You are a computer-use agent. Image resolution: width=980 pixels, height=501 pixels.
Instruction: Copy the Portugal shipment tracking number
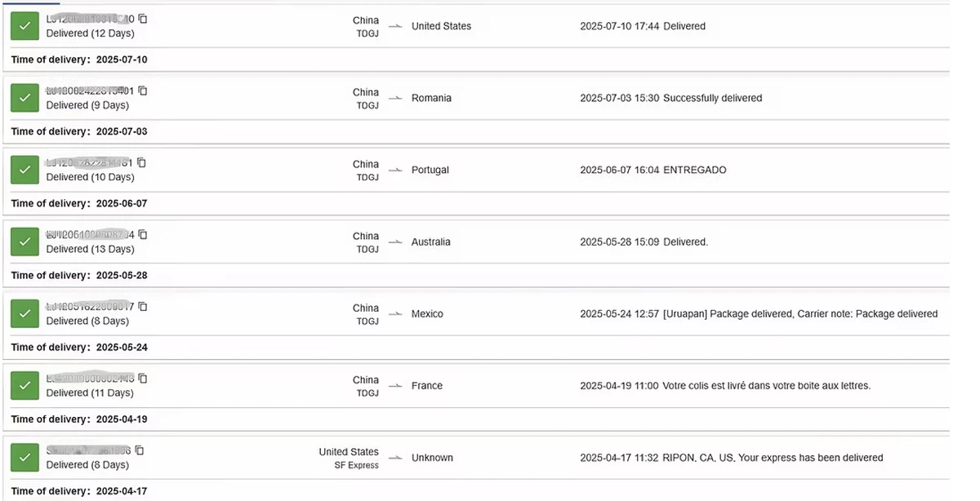pos(140,162)
